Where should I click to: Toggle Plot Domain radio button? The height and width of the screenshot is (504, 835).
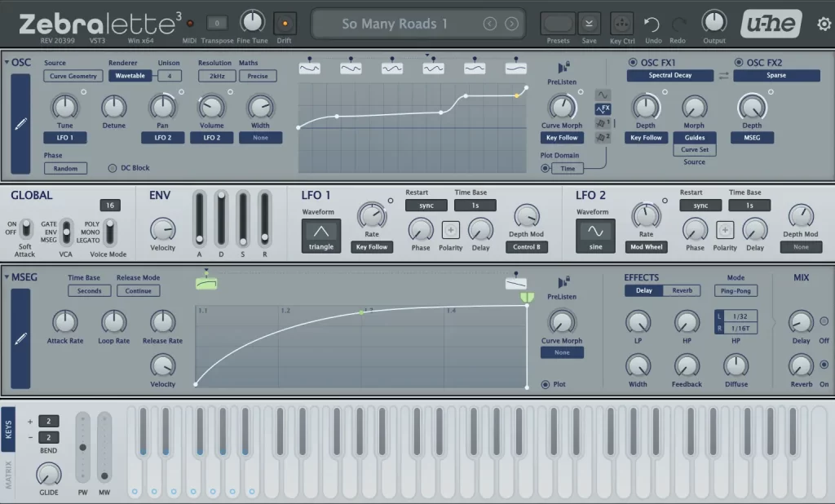545,168
